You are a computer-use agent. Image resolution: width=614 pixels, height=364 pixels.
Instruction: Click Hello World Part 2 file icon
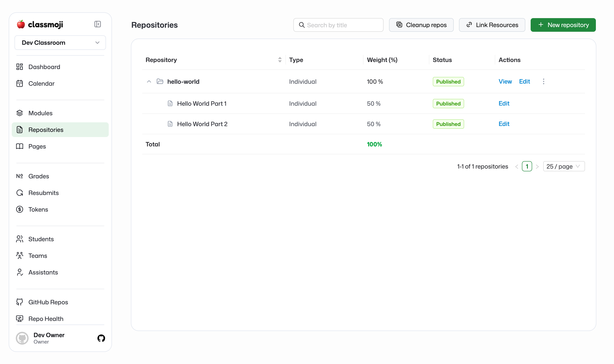170,124
